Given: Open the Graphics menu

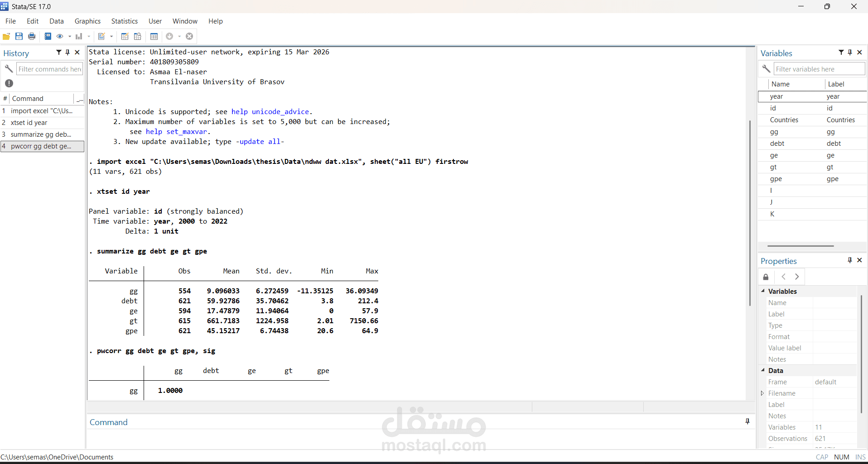Looking at the screenshot, I should [x=87, y=21].
